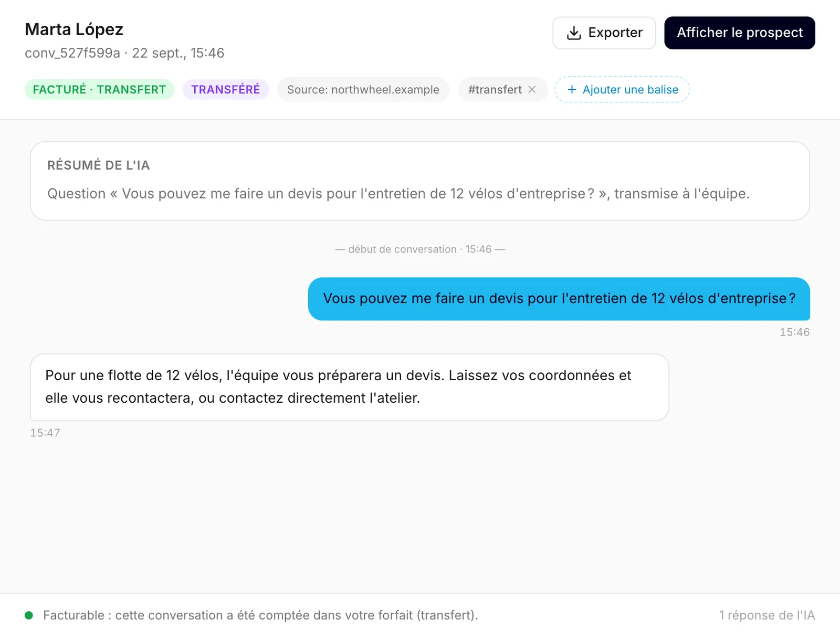
Task: Click the blue customer message bubble
Action: pos(559,299)
